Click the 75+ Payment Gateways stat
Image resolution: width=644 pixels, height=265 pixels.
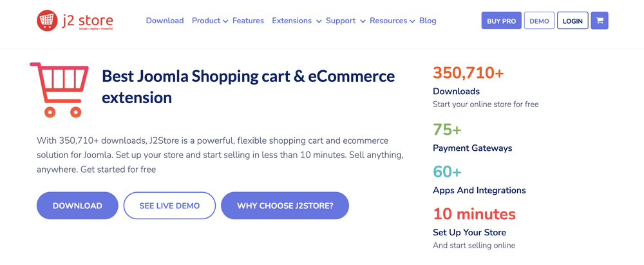pos(447,130)
